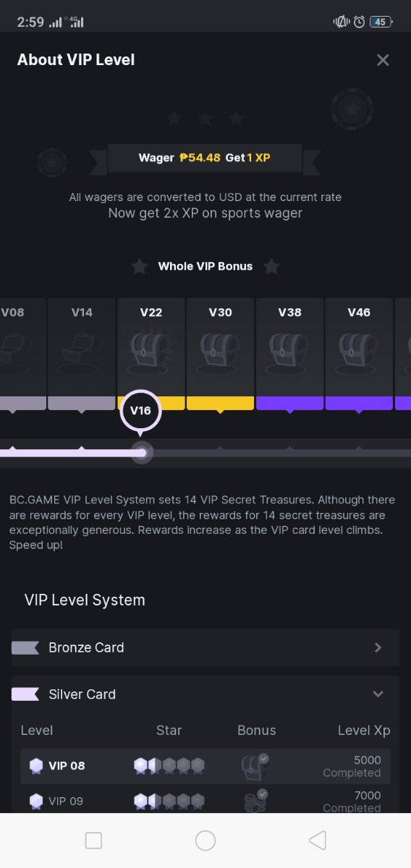
Task: Tap the Android home button
Action: tap(205, 841)
